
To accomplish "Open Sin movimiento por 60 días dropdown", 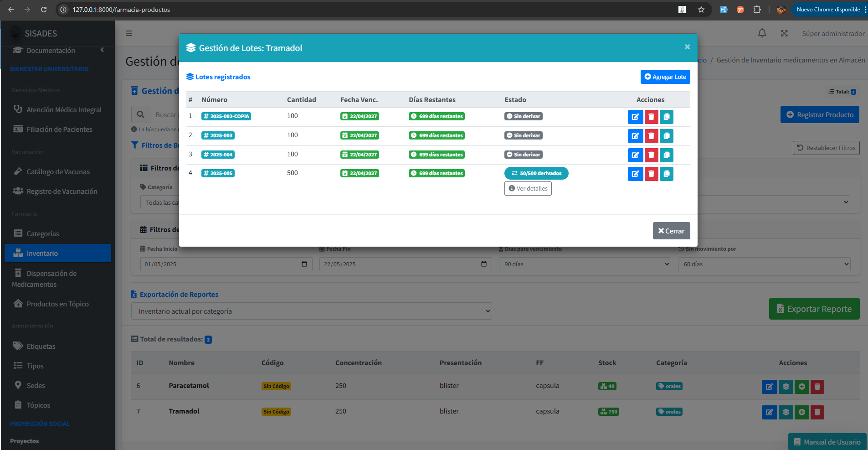I will (x=764, y=264).
